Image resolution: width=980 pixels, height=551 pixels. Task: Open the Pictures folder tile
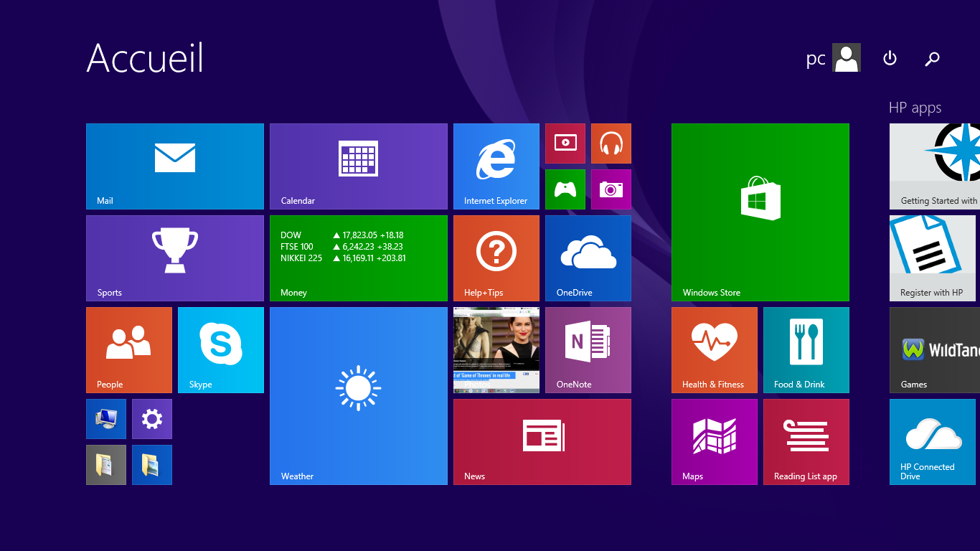coord(152,465)
